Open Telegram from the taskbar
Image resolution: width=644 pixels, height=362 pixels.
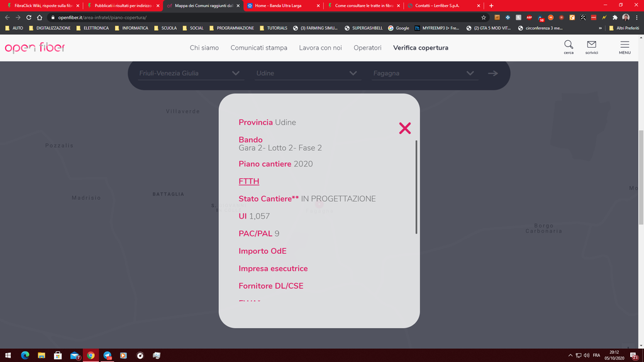pos(107,356)
